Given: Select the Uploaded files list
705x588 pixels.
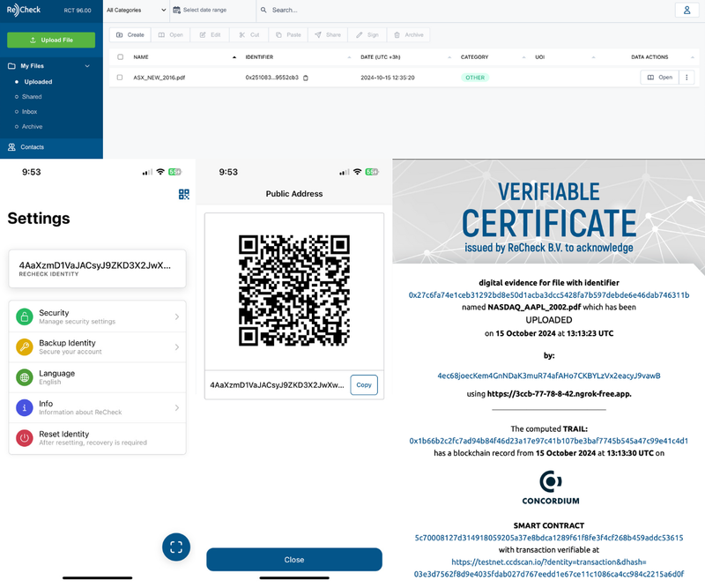Looking at the screenshot, I should click(38, 82).
